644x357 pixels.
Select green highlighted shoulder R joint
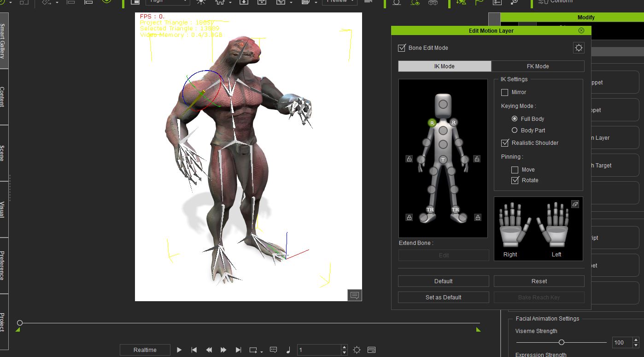click(x=432, y=122)
